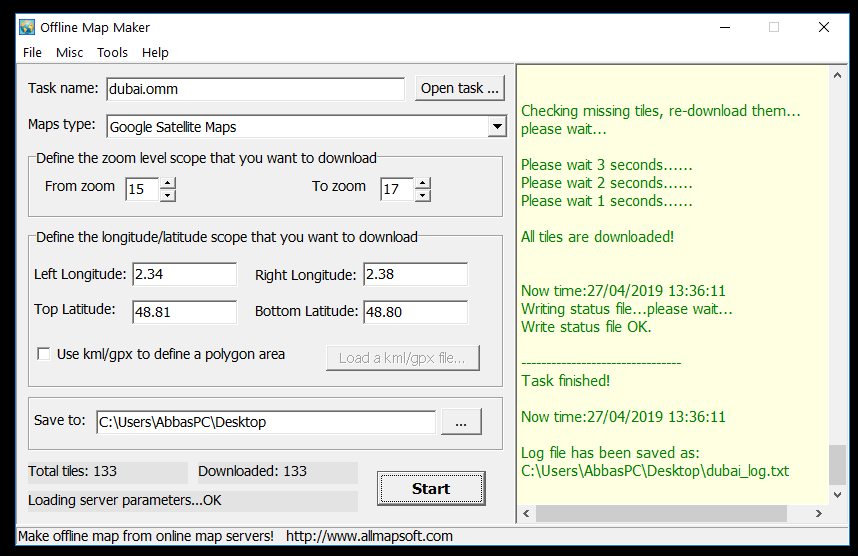The image size is (858, 556).
Task: Browse for save folder with ... button
Action: click(x=461, y=422)
